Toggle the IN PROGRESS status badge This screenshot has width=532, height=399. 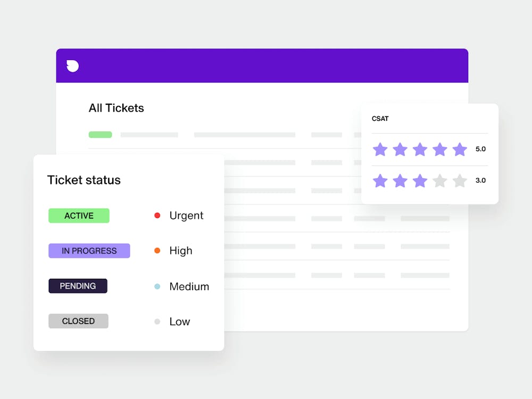(89, 251)
